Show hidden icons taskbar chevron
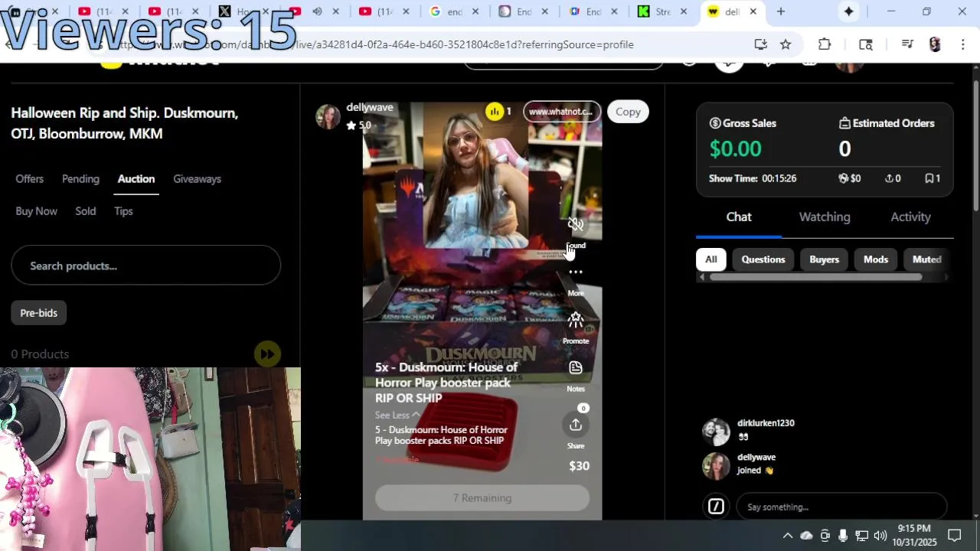Viewport: 980px width, 551px height. pyautogui.click(x=787, y=535)
